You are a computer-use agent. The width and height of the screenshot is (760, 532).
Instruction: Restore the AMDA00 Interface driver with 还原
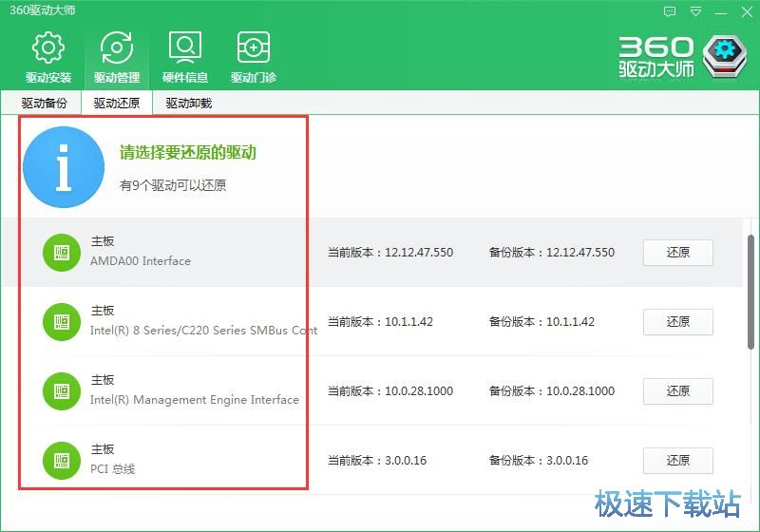click(677, 253)
